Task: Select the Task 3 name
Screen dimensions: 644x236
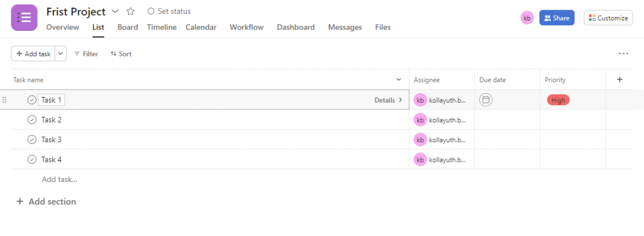Action: 52,139
